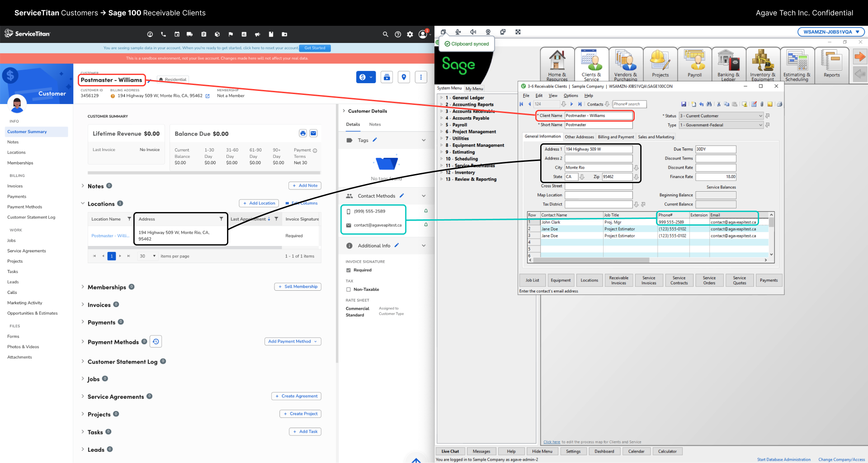Open the flag follow-up icon
This screenshot has width=868, height=463.
pos(231,34)
